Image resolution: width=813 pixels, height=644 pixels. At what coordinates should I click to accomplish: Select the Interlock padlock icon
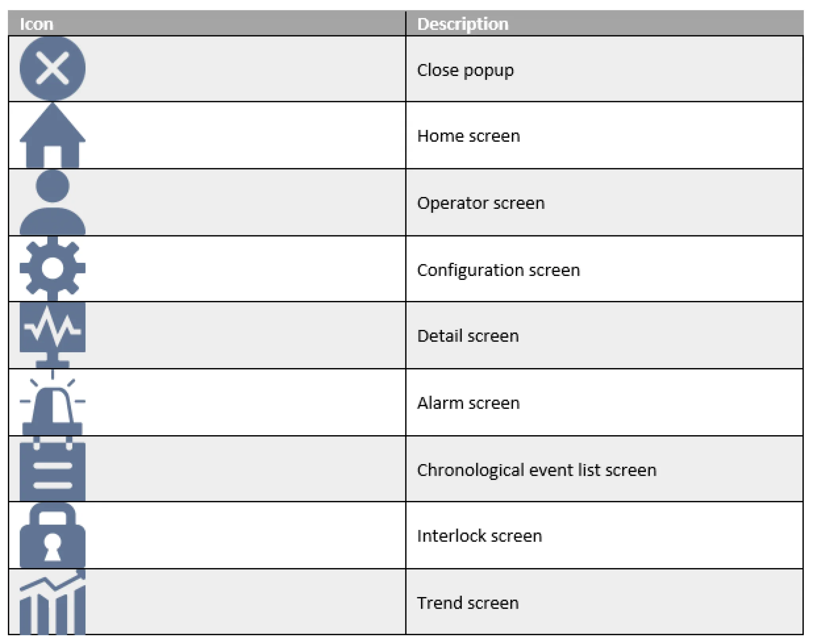click(x=52, y=535)
